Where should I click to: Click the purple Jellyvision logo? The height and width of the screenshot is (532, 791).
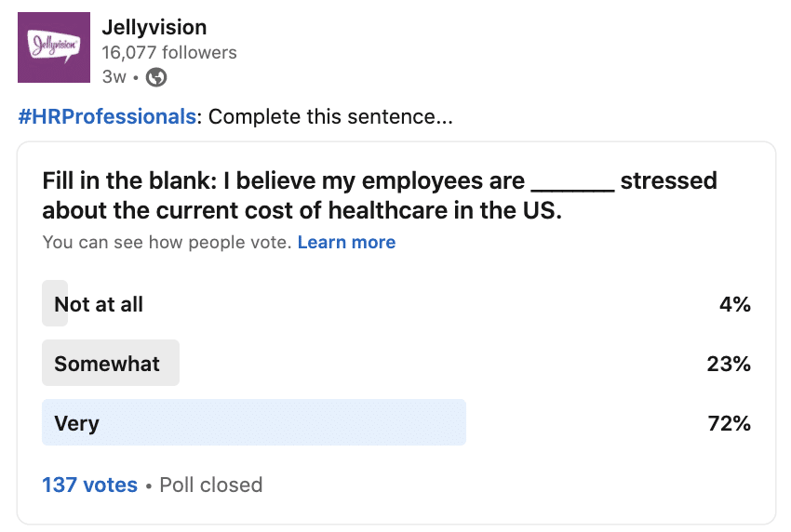tap(54, 47)
